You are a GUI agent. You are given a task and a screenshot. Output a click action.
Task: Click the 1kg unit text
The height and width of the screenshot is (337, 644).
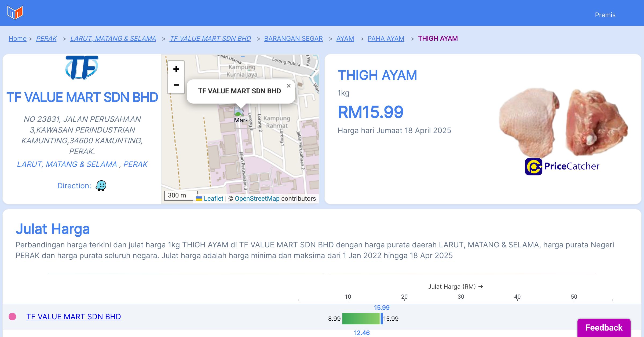[343, 93]
